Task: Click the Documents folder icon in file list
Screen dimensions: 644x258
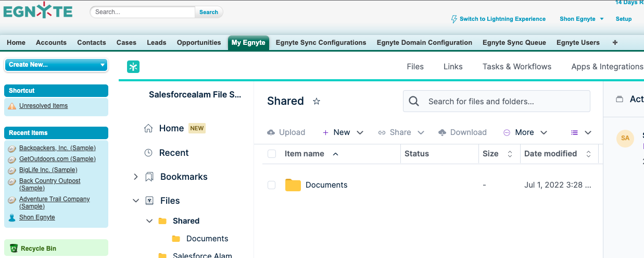Action: tap(293, 185)
